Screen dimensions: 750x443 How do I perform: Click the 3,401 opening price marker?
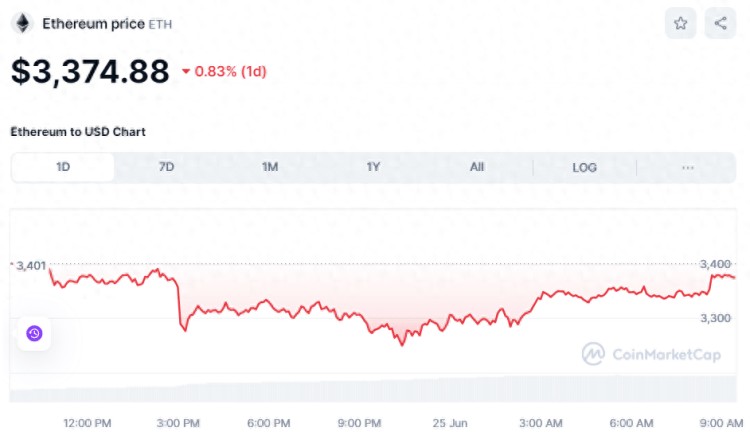[x=30, y=266]
